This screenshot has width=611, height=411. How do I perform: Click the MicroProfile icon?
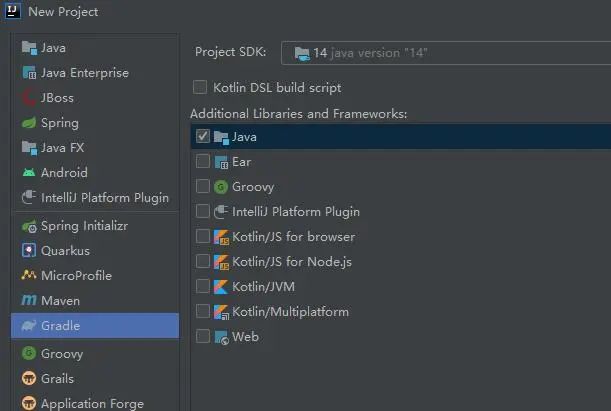29,275
